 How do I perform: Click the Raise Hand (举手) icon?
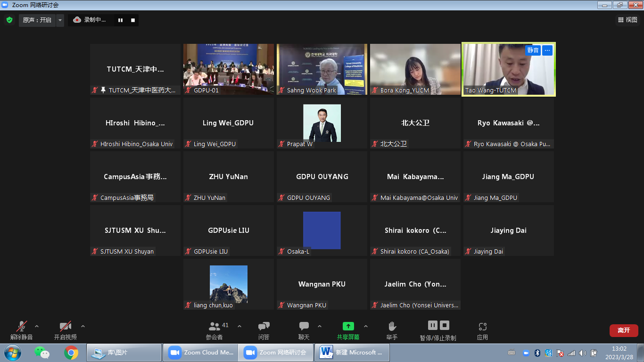(392, 330)
